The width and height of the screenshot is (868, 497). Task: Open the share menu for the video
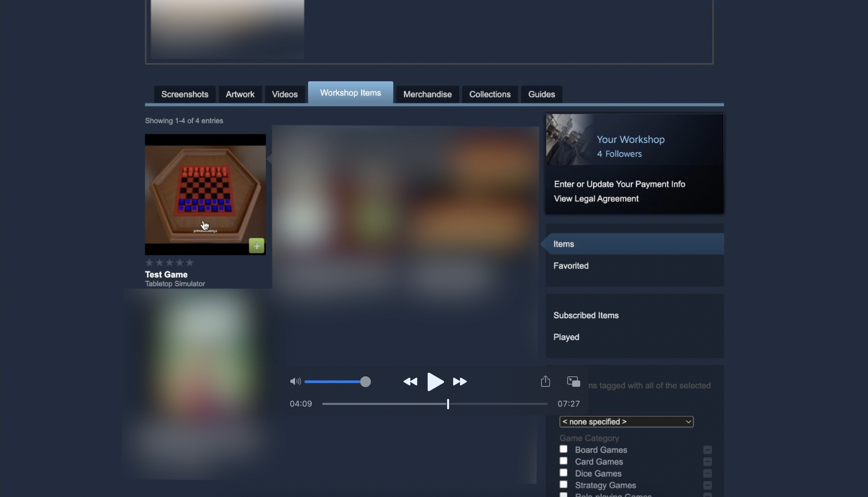click(x=545, y=381)
